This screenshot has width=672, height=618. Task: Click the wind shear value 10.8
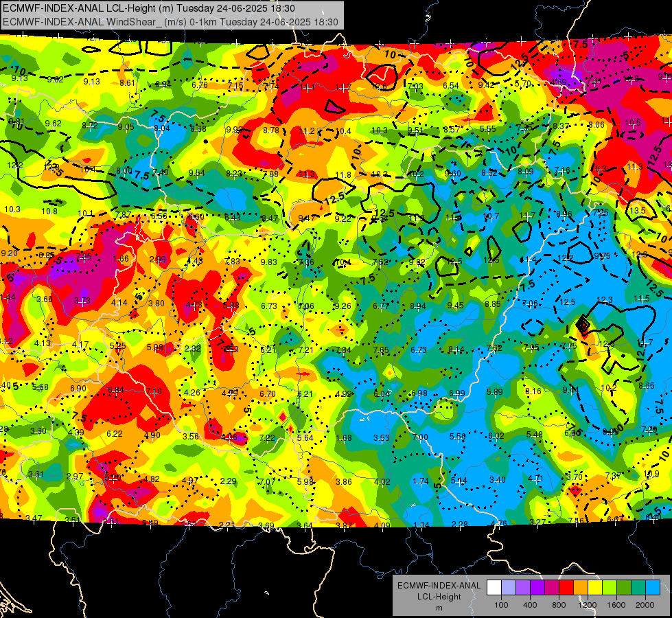[49, 211]
